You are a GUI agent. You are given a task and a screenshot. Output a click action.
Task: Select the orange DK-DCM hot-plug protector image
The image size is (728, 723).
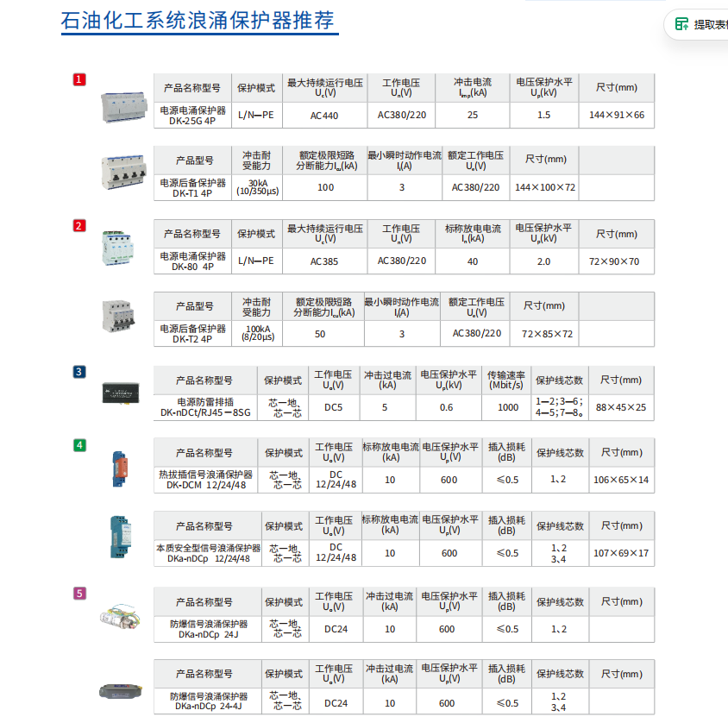(x=120, y=469)
